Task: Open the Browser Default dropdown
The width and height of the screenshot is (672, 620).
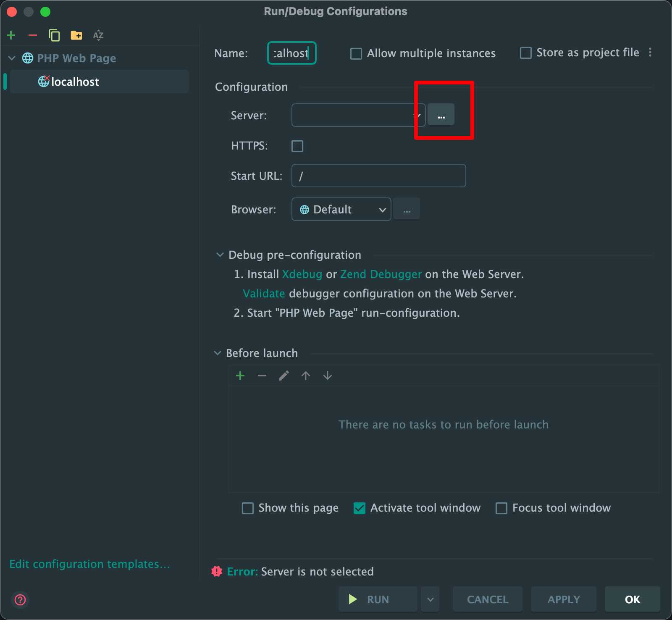Action: [x=341, y=209]
